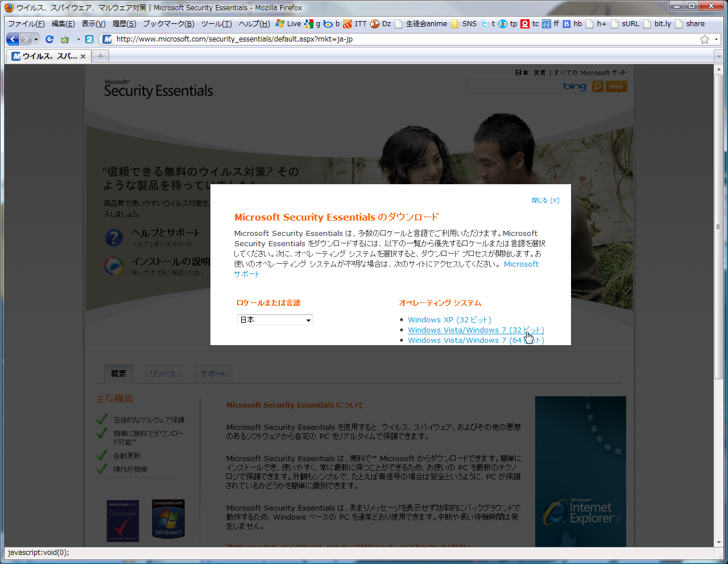
Task: Close the download dialog via 閉じる [X]
Action: [x=545, y=200]
